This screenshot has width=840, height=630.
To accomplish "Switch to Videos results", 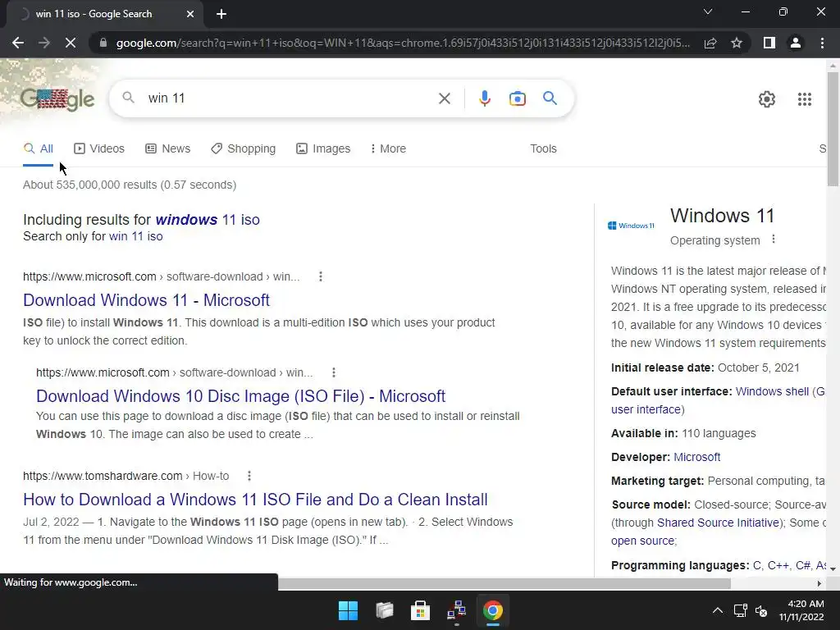I will 99,149.
